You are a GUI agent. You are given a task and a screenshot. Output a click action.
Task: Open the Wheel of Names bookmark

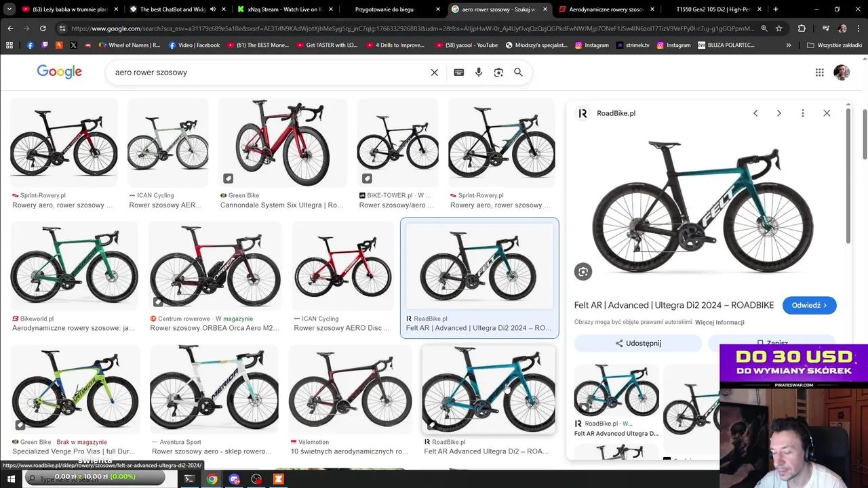130,45
